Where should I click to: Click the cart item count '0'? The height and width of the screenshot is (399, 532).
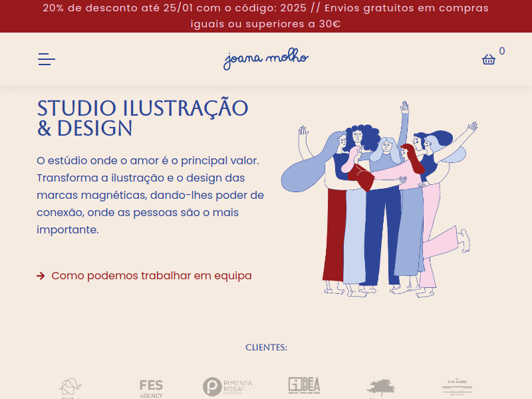pyautogui.click(x=502, y=51)
